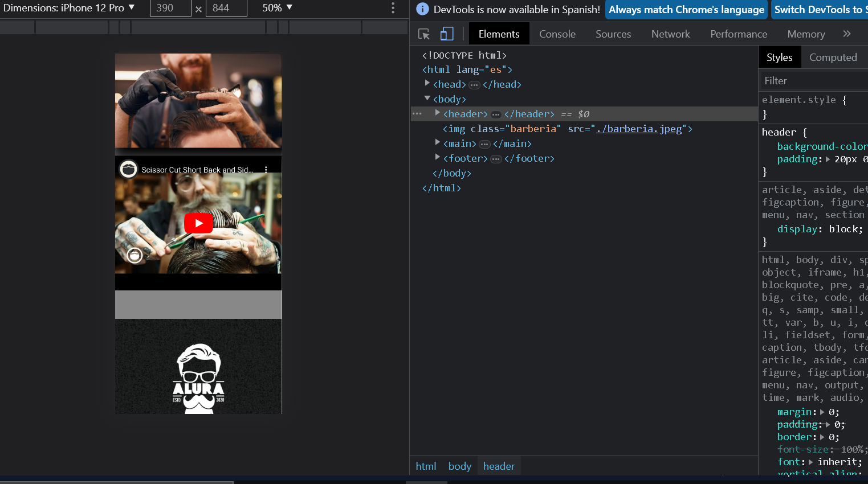Screen dimensions: 868x484
Task: Click the closing </html> tag line
Action: pyautogui.click(x=442, y=188)
